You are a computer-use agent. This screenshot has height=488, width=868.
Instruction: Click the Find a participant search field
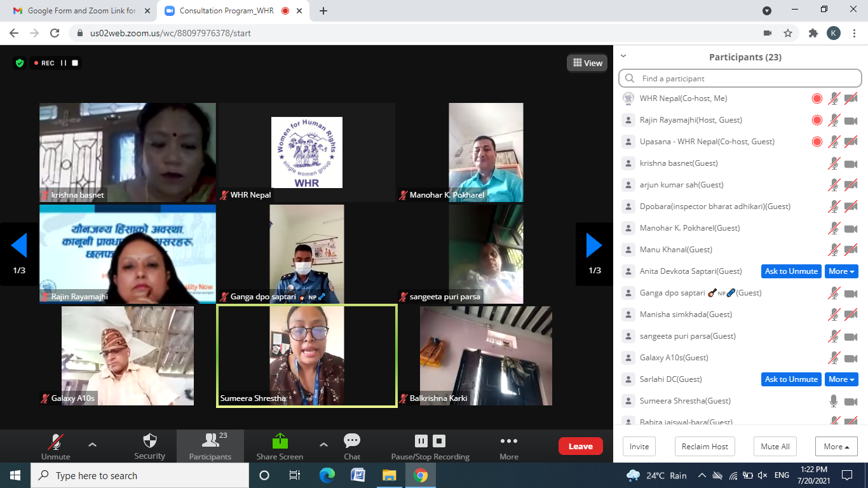point(740,79)
